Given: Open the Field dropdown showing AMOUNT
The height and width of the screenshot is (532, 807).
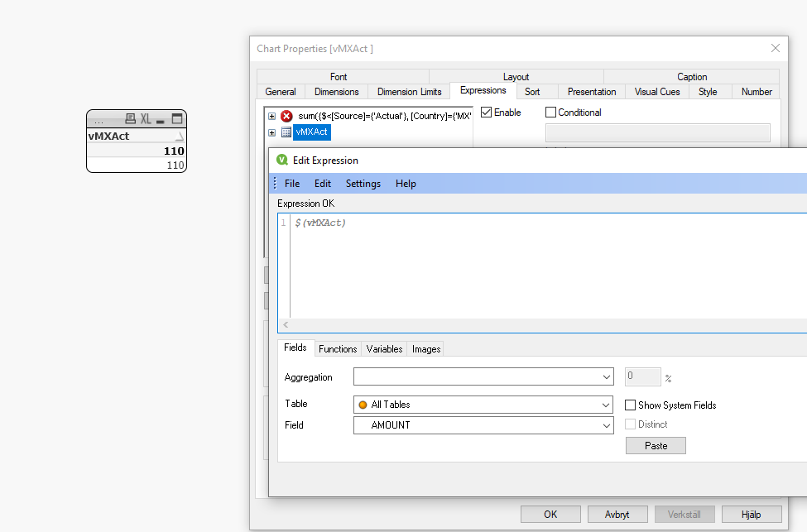Looking at the screenshot, I should click(606, 425).
